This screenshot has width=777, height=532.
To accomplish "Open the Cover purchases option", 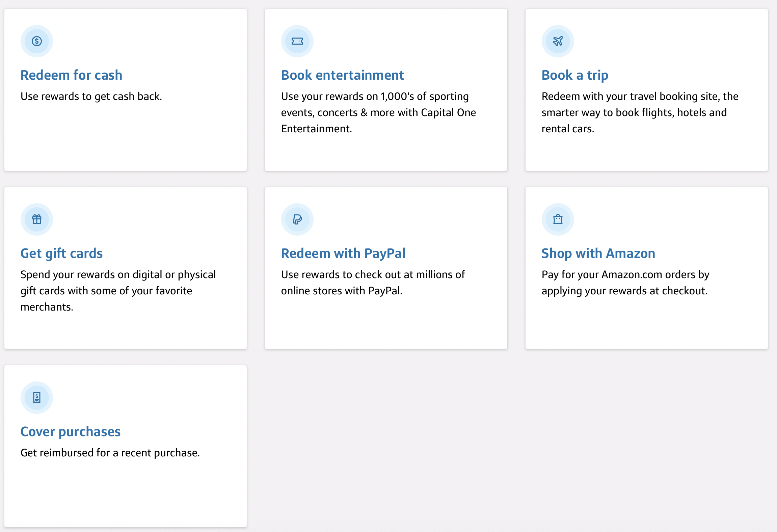I will (71, 432).
